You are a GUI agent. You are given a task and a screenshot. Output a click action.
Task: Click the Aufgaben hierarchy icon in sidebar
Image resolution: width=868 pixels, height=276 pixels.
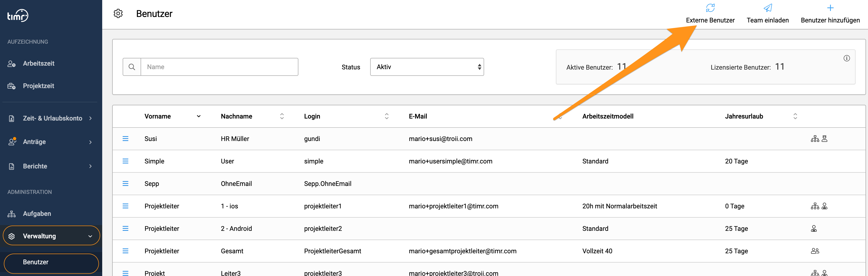11,214
